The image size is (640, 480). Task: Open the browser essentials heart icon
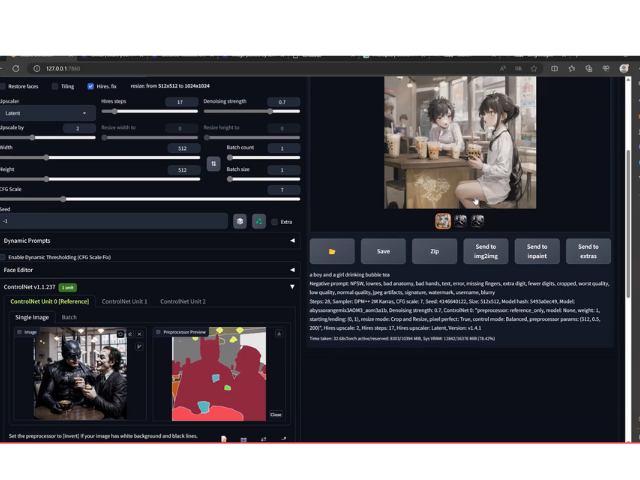(x=606, y=69)
